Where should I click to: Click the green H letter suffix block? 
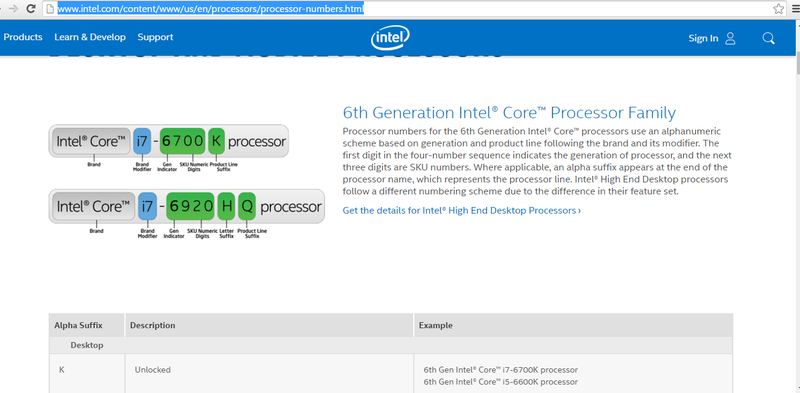(x=226, y=206)
